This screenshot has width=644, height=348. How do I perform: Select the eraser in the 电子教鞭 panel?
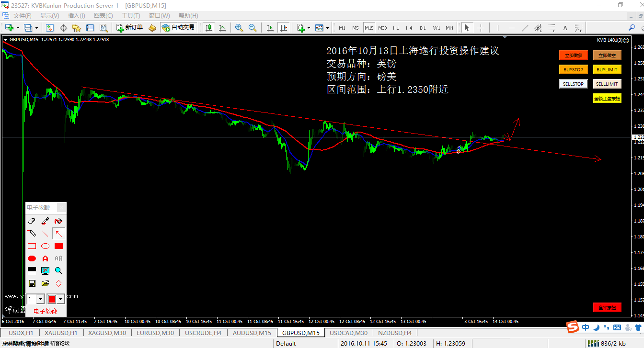32,221
